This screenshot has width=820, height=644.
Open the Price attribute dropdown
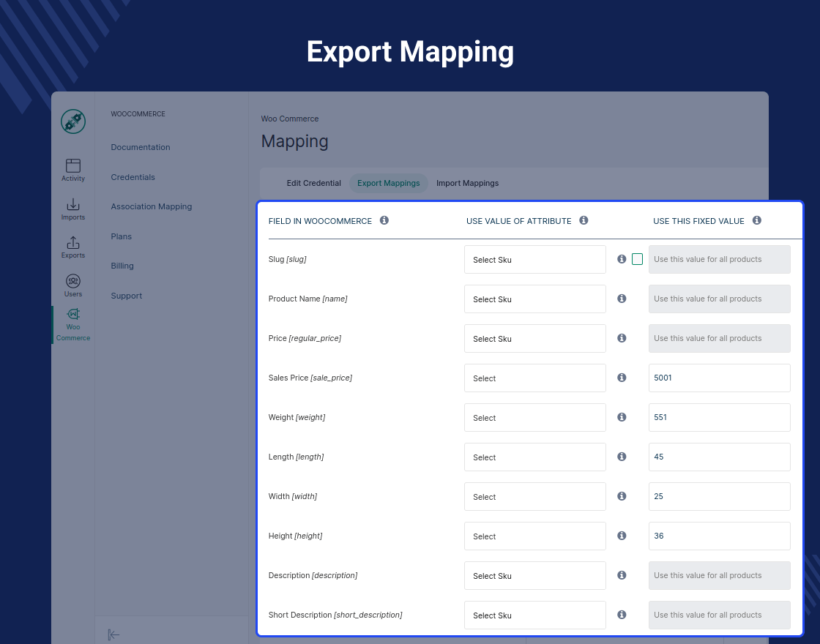tap(535, 338)
